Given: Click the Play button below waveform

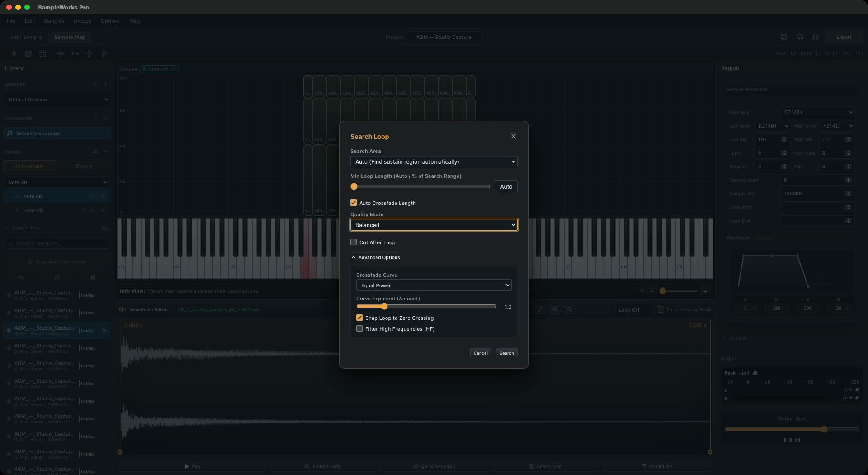Looking at the screenshot, I should pyautogui.click(x=193, y=466).
